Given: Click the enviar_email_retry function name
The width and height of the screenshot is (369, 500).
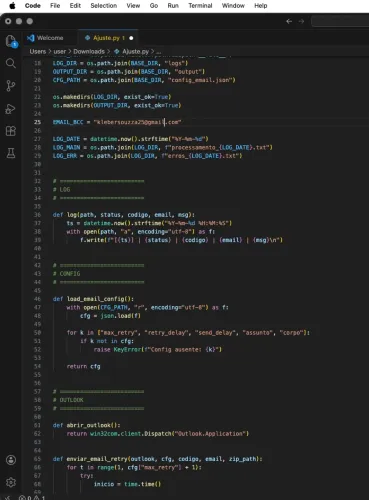Looking at the screenshot, I should tap(97, 459).
